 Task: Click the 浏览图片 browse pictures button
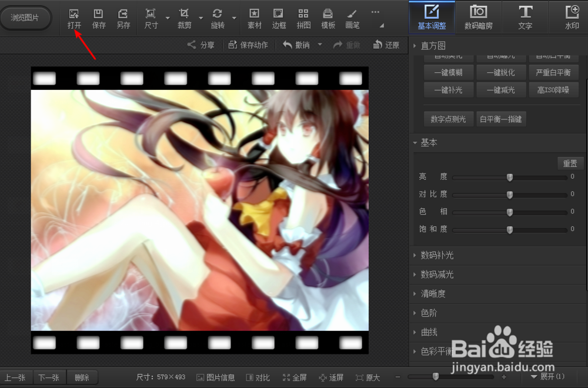click(25, 18)
